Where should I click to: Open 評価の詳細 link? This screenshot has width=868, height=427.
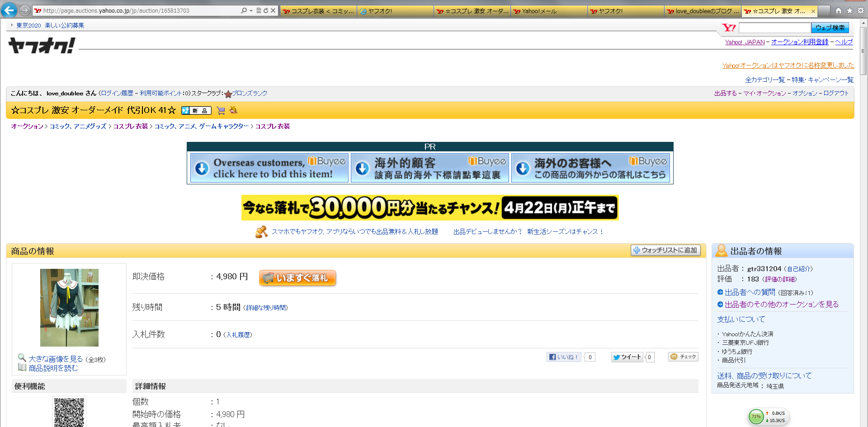coord(781,279)
